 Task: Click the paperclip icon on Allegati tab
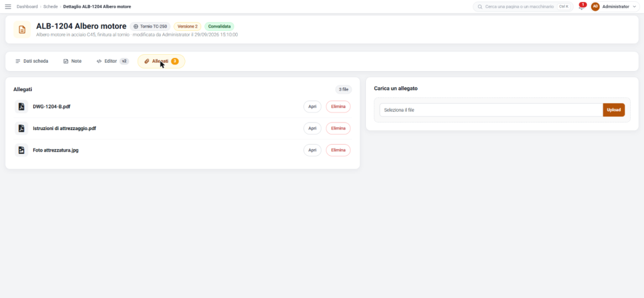pyautogui.click(x=147, y=61)
